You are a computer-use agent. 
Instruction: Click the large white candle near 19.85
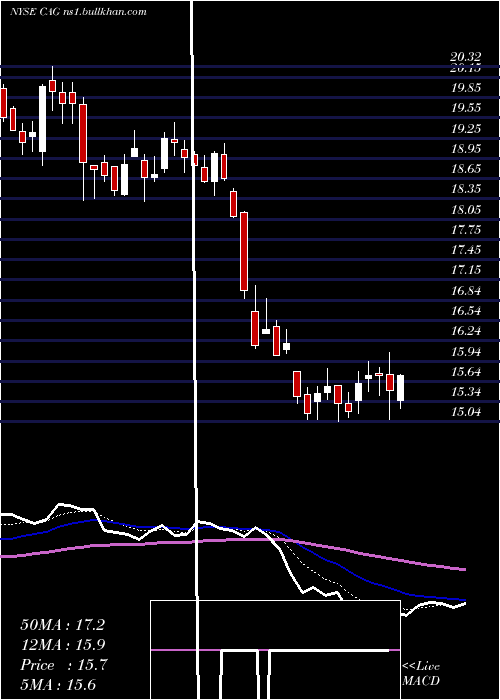point(42,119)
